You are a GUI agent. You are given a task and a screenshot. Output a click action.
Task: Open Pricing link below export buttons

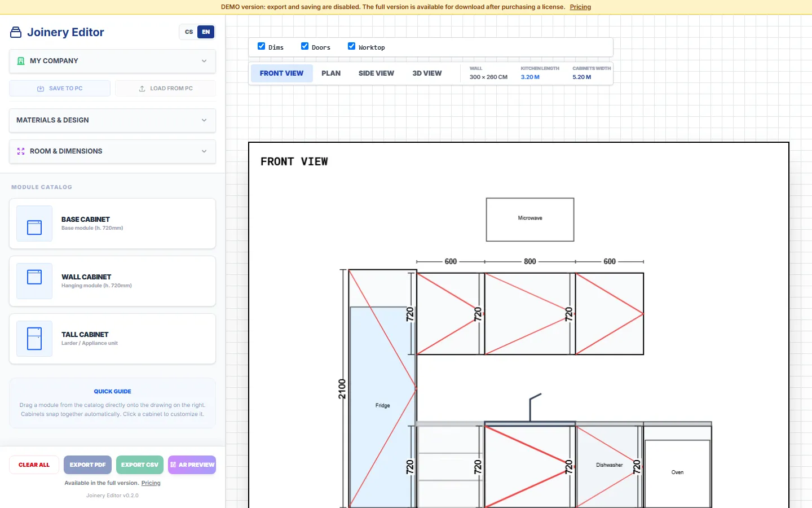tap(151, 483)
